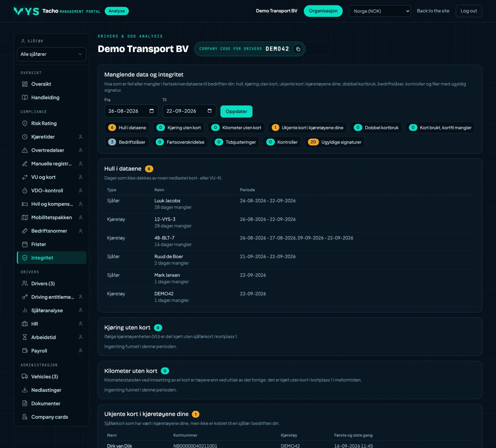The image size is (496, 448).
Task: Click the Oppdater button
Action: click(x=236, y=111)
